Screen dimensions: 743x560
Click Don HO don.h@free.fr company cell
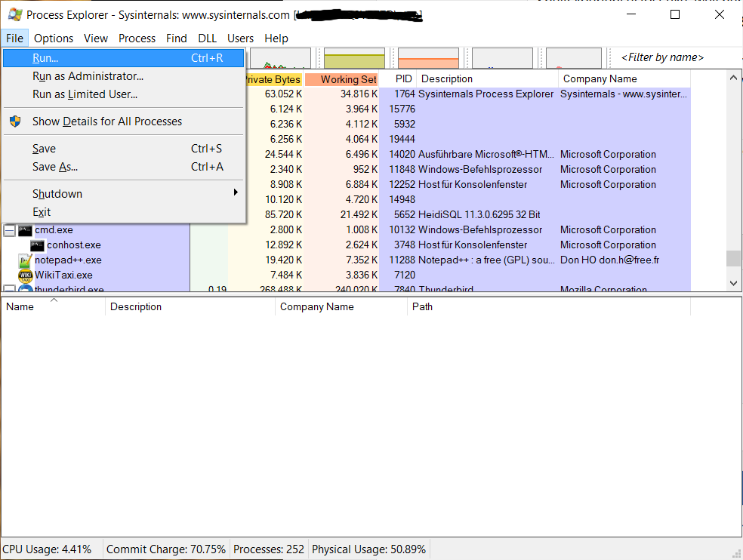coord(609,260)
